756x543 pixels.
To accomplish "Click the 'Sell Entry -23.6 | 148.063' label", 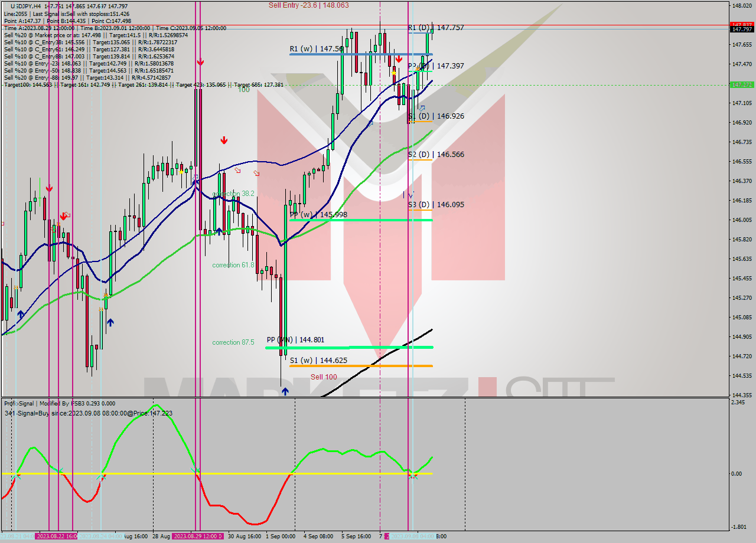I will click(308, 5).
